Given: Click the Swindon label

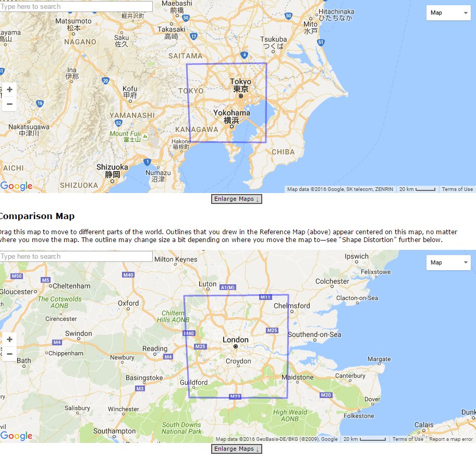Looking at the screenshot, I should (79, 333).
